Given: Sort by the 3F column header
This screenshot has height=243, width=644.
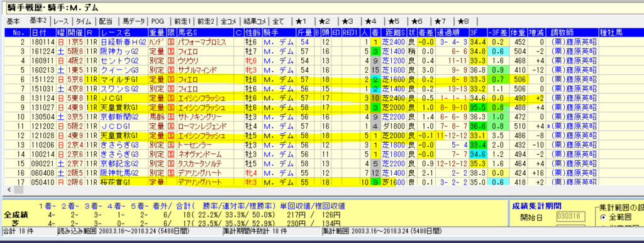Looking at the screenshot, I should click(x=477, y=33).
